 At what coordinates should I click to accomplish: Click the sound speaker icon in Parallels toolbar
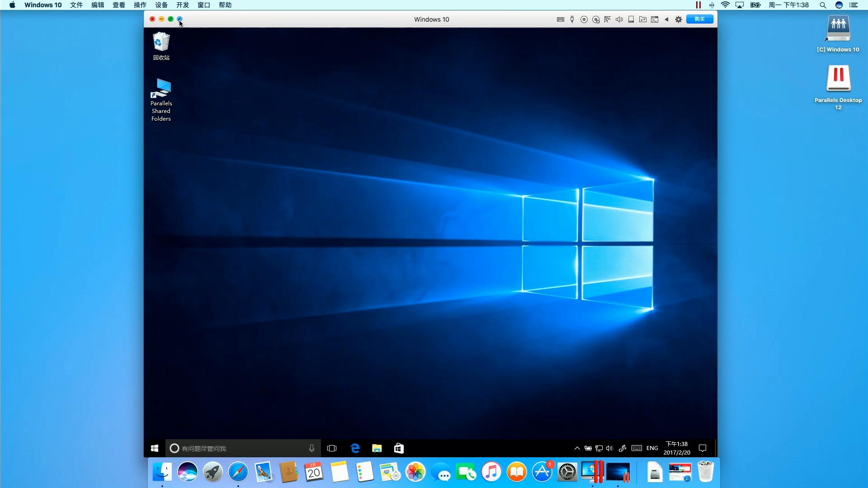pos(619,19)
